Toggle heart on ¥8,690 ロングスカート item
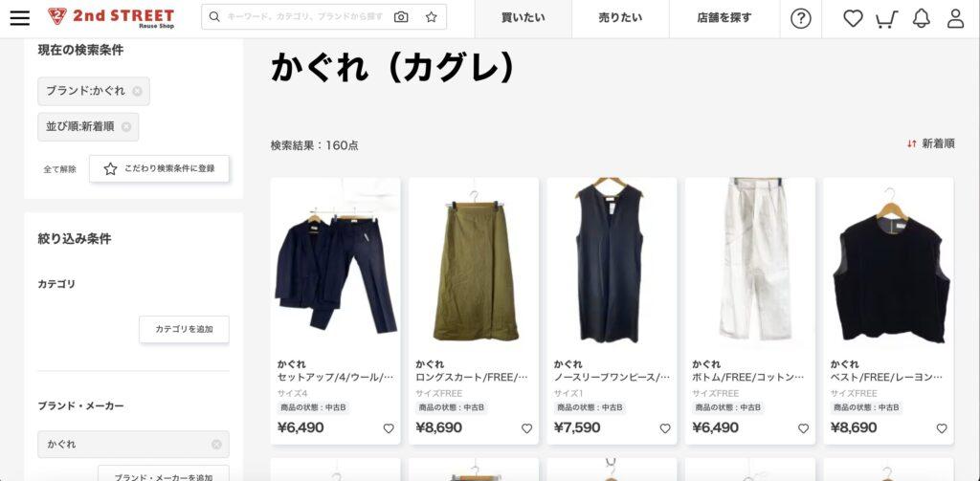Image resolution: width=980 pixels, height=481 pixels. coord(527,428)
